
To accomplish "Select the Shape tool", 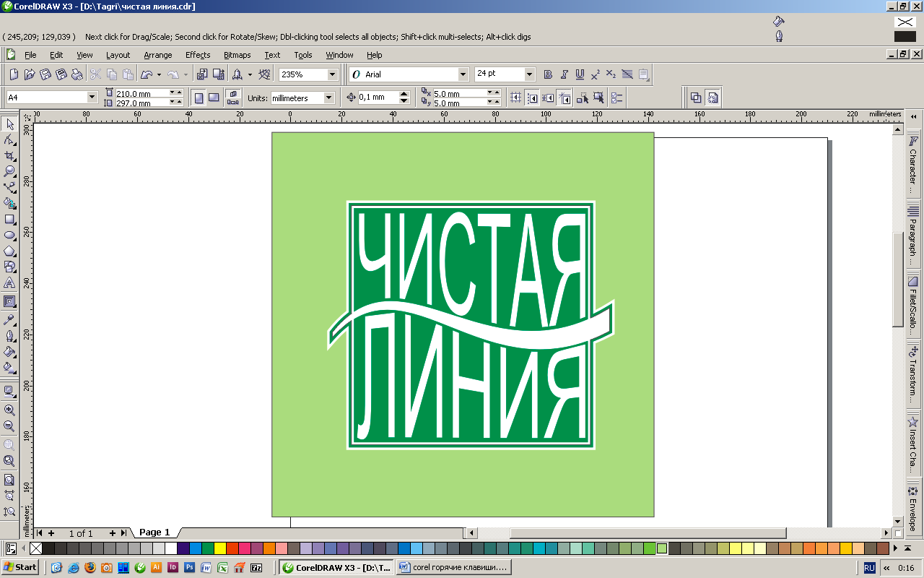I will tap(10, 140).
